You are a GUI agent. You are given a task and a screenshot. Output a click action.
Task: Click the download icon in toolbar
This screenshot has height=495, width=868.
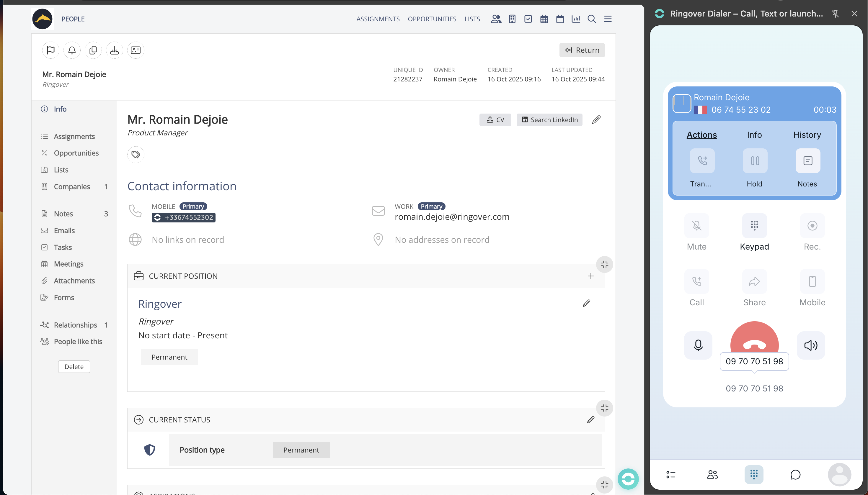coord(114,50)
